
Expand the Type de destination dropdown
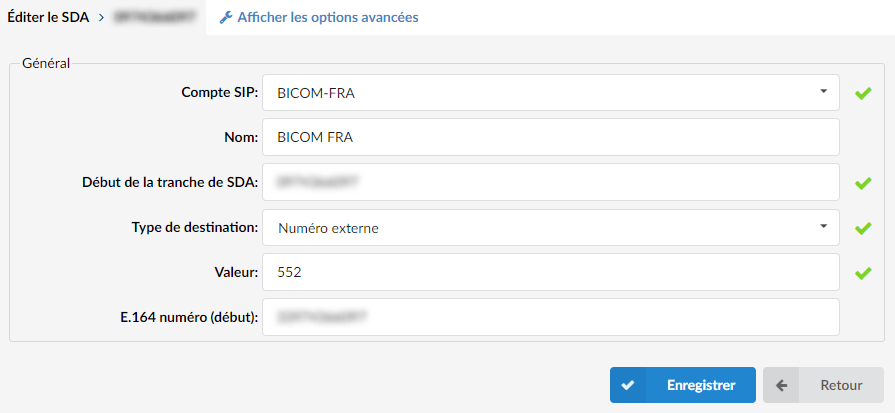(551, 228)
